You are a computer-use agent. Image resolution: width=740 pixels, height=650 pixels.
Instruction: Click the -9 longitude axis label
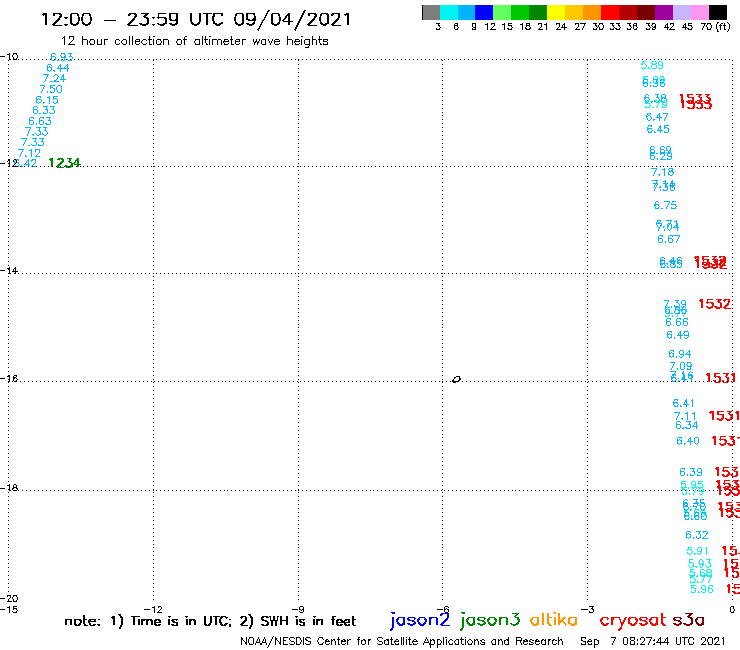pos(298,609)
